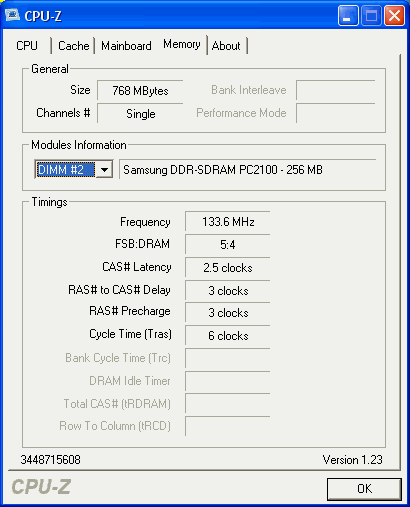The height and width of the screenshot is (507, 410).
Task: Click the FSB:DRAM 5:4 ratio field
Action: coord(228,244)
